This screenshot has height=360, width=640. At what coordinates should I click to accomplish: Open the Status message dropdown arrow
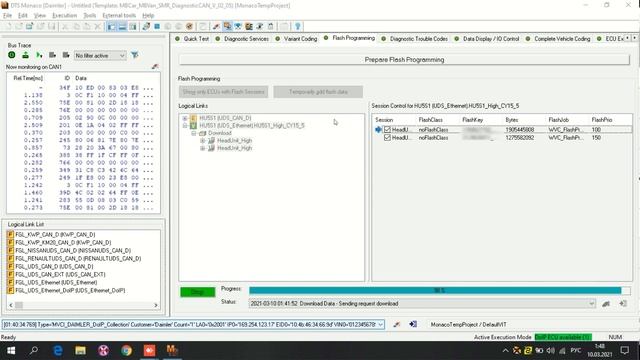[x=591, y=304]
